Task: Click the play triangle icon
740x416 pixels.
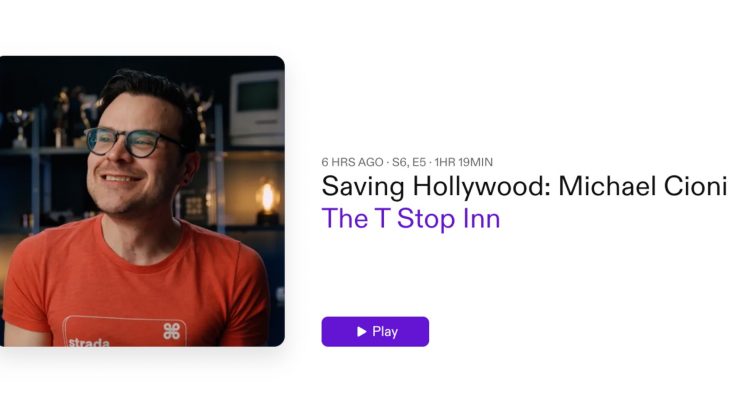Action: [x=362, y=331]
